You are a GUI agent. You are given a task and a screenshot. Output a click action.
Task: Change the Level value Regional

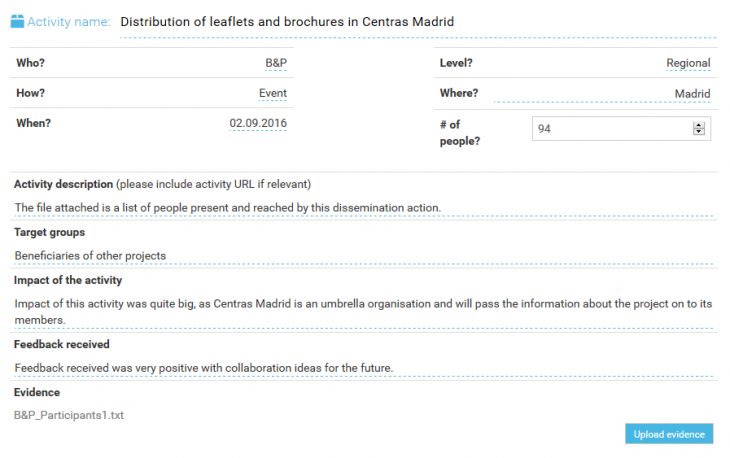point(688,63)
